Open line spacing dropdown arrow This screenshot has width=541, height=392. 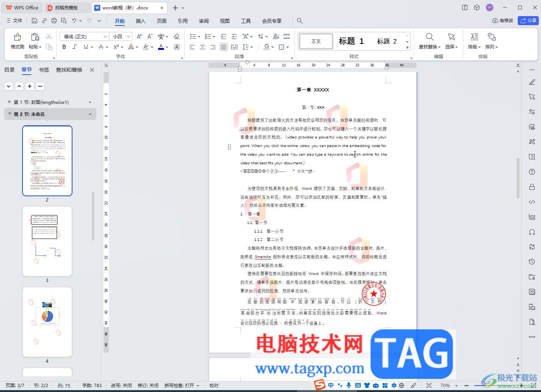point(252,47)
